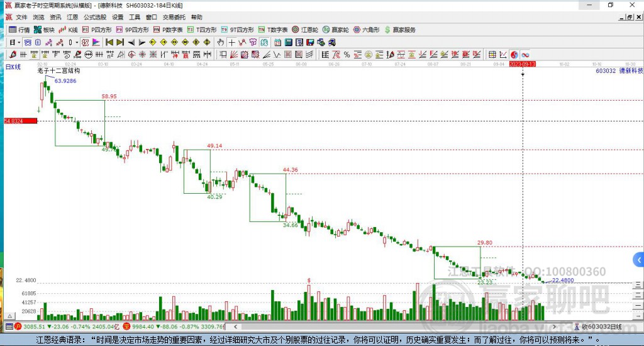Open the 公式选股 menu

[x=95, y=17]
